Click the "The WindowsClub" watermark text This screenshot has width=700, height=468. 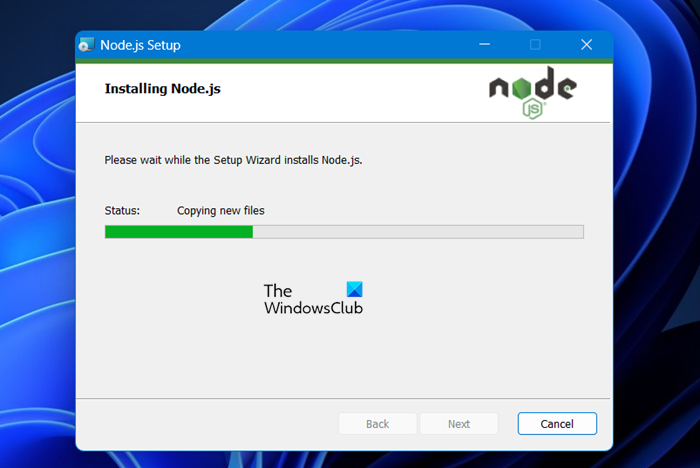point(313,299)
